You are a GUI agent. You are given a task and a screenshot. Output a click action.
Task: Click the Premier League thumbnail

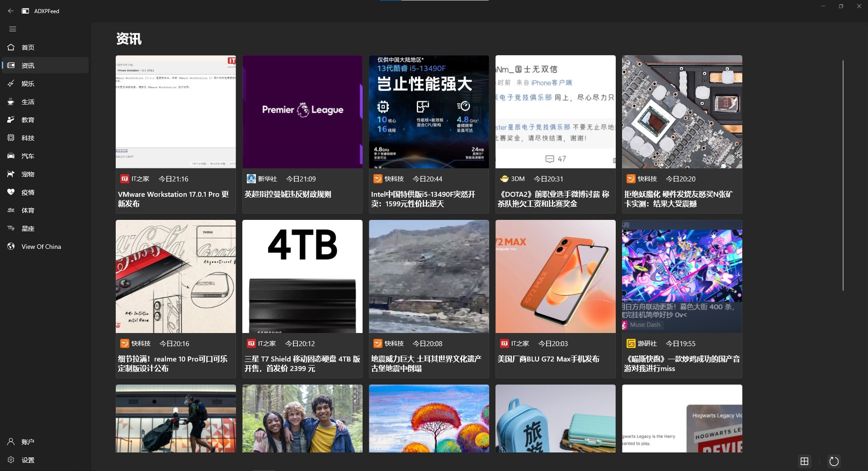302,112
